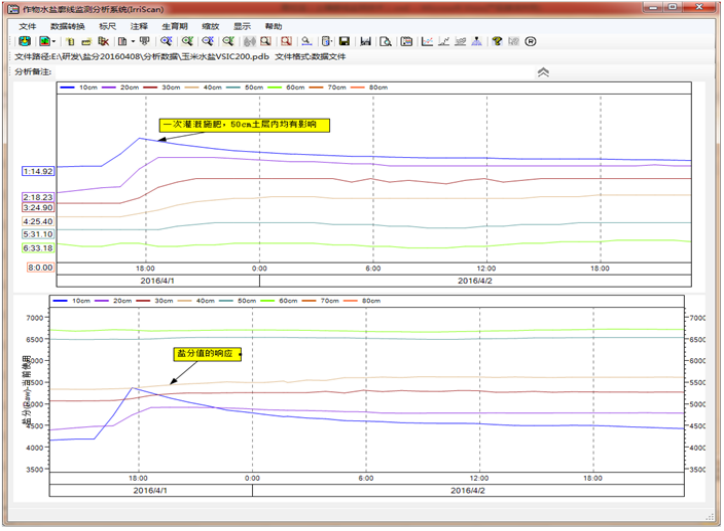Select the 5:31.10 value label
Screen dimensions: 724x531
click(x=38, y=234)
